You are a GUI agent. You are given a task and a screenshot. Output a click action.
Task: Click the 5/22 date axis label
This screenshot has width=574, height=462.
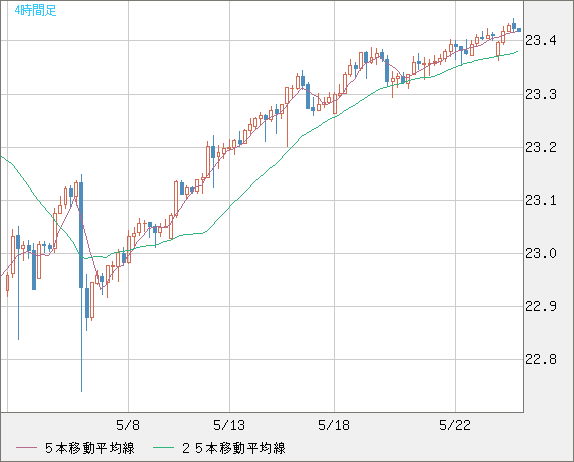455,425
